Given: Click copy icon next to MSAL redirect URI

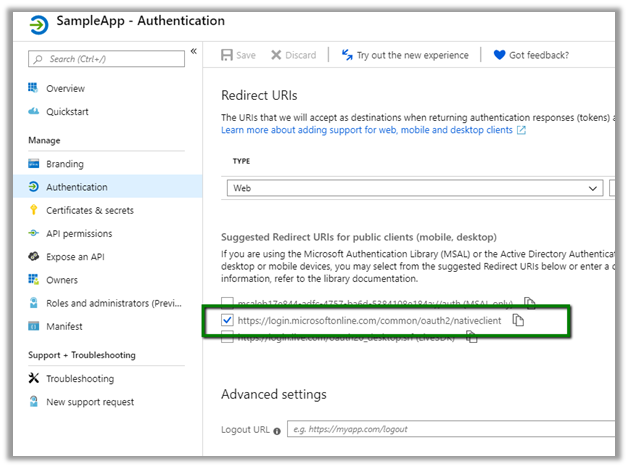Looking at the screenshot, I should click(531, 303).
